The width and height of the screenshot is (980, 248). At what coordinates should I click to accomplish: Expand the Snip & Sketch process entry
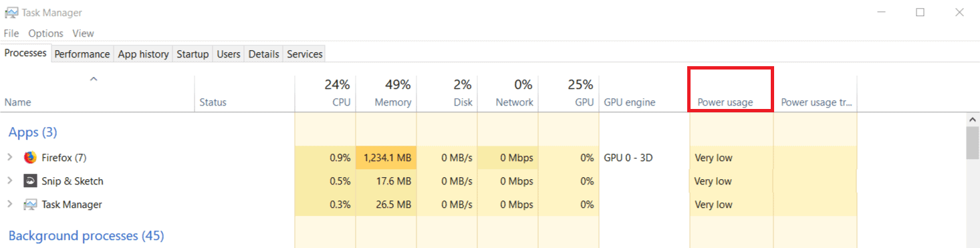click(10, 181)
